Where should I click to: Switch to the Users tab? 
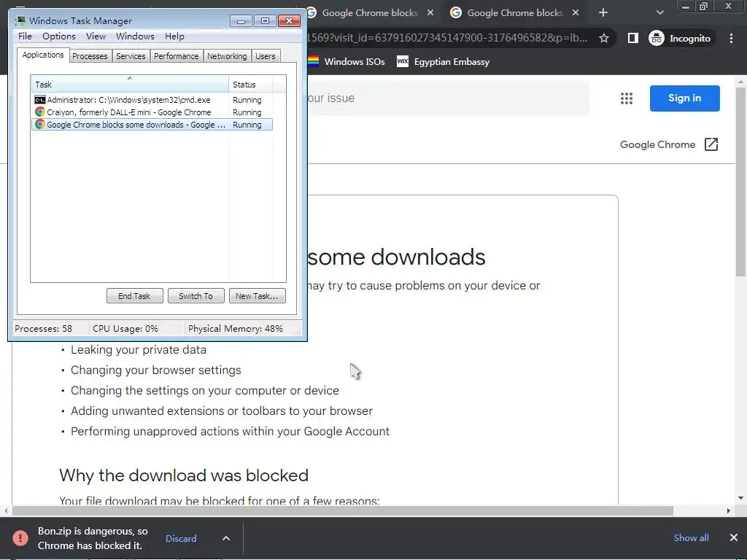point(266,56)
